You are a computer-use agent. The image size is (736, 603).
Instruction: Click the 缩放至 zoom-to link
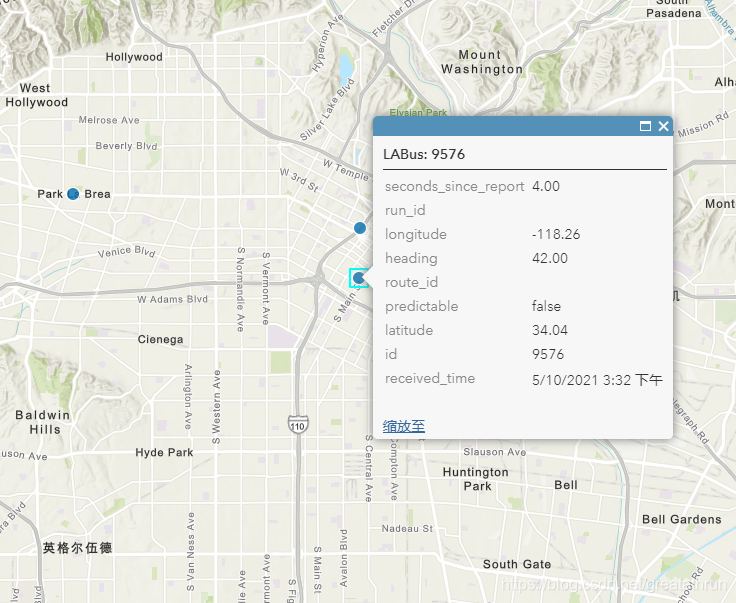coord(404,426)
